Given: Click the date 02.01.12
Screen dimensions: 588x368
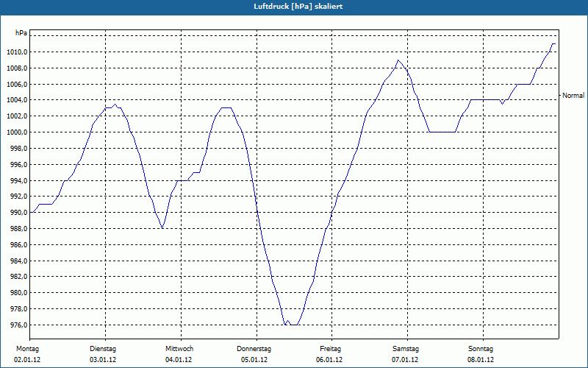Looking at the screenshot, I should (x=27, y=360).
